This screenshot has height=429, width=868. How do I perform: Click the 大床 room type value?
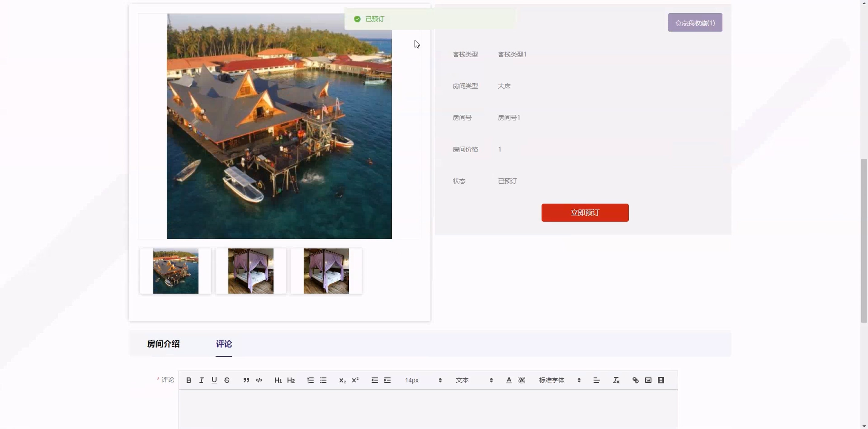[x=504, y=86]
